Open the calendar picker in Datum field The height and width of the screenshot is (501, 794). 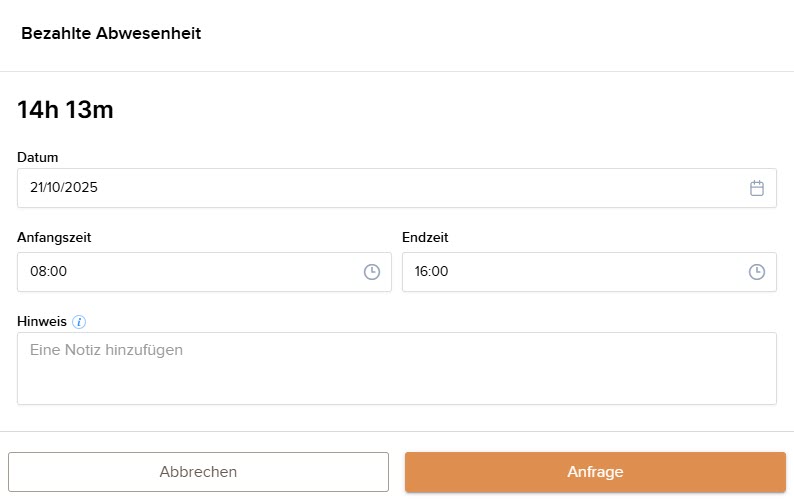pos(757,188)
